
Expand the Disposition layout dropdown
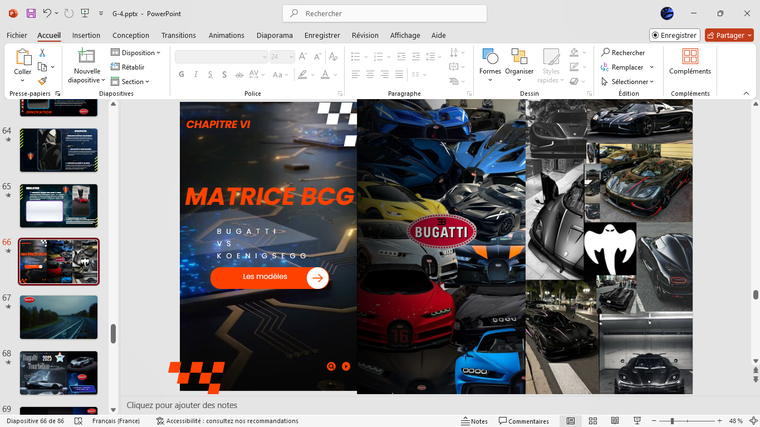pyautogui.click(x=139, y=53)
